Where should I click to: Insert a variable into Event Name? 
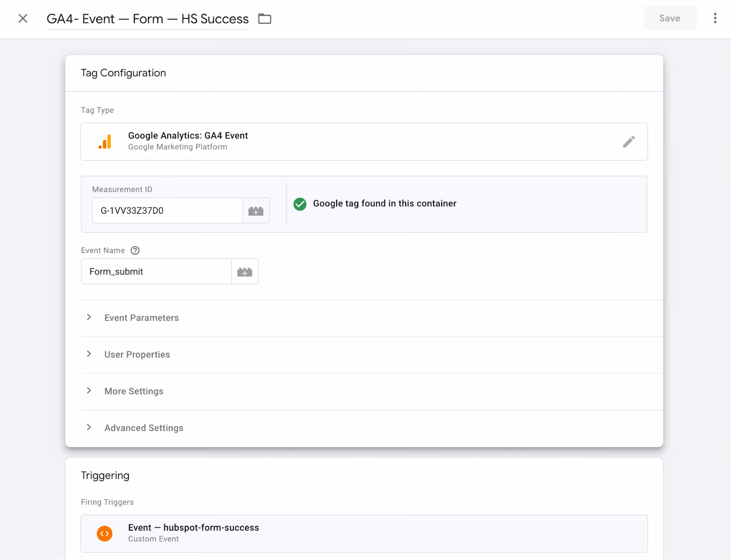[x=245, y=272]
